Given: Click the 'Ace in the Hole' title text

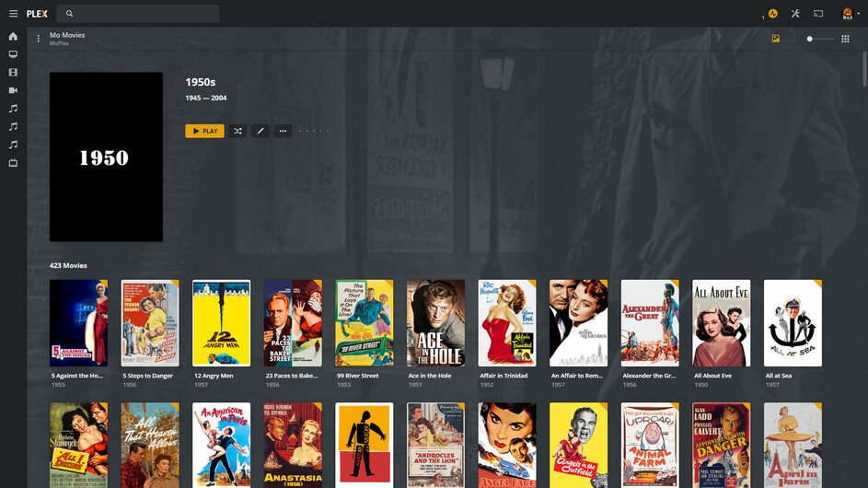Looking at the screenshot, I should click(430, 376).
